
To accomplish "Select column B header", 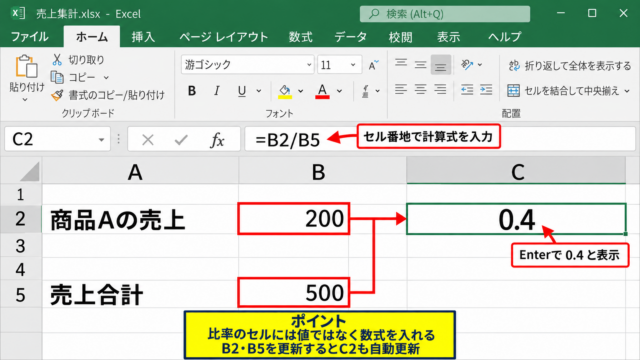I will click(x=322, y=172).
